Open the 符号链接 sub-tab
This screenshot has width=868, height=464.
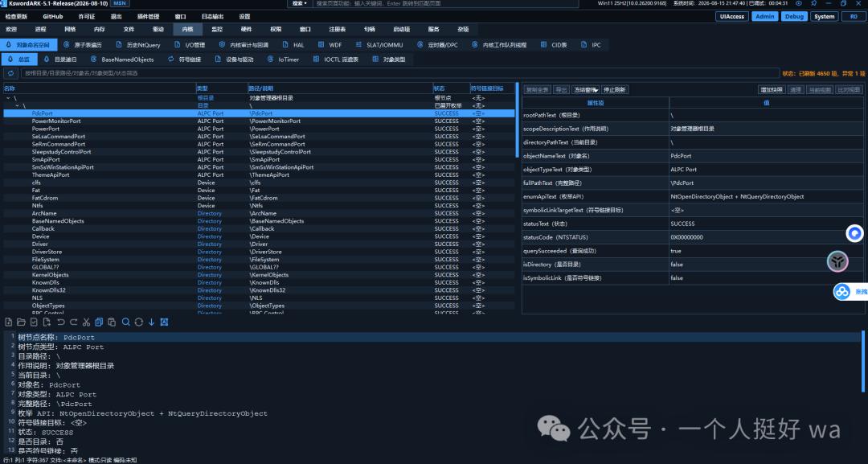(x=185, y=60)
